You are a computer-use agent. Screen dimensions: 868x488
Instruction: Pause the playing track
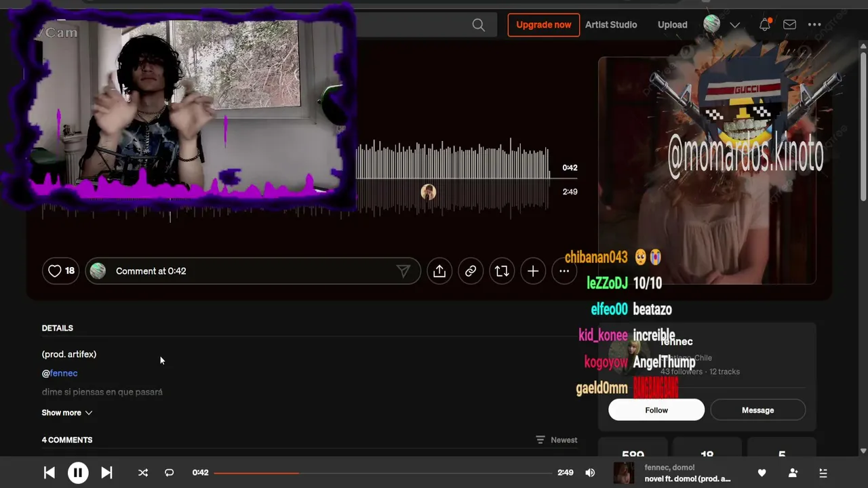coord(78,473)
